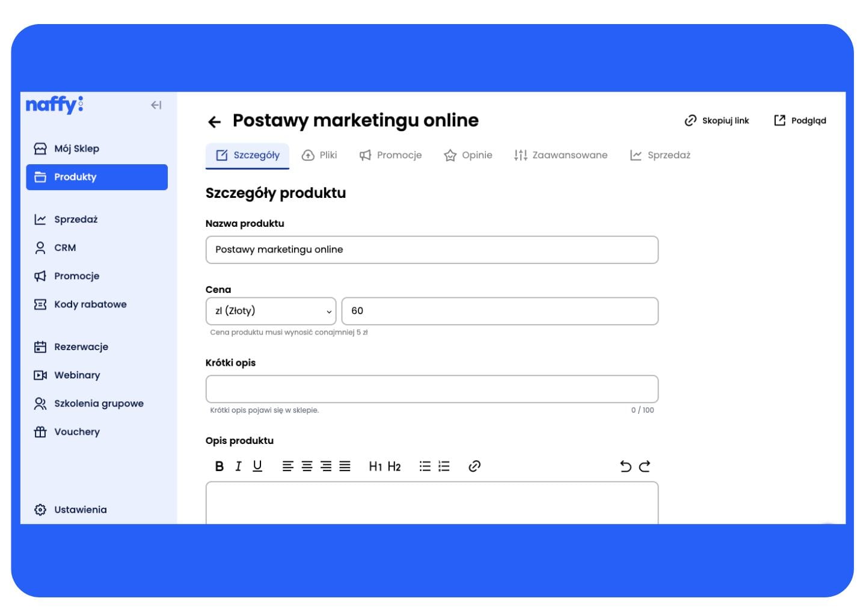Open Kody rabatowe section
Viewport: 866px width, 616px height.
point(97,304)
